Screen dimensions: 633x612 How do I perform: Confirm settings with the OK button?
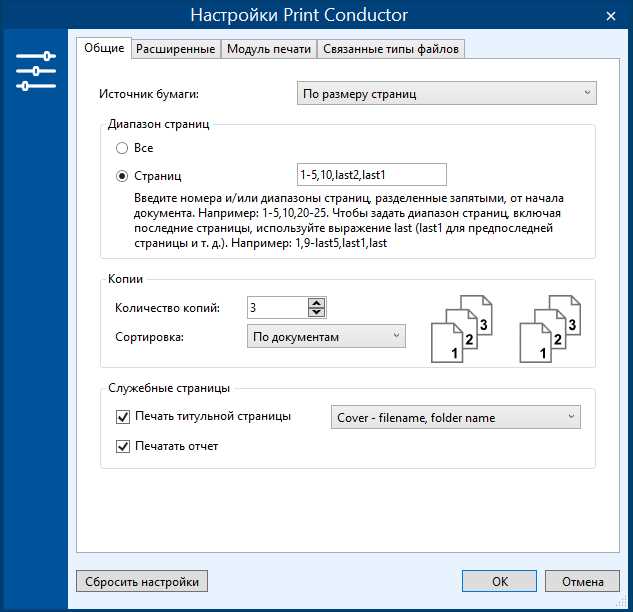pyautogui.click(x=500, y=581)
